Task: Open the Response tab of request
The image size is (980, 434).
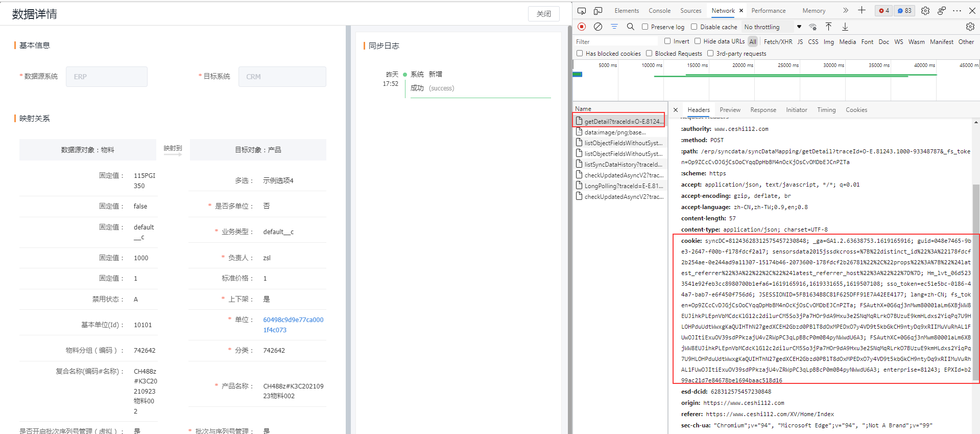Action: 763,110
